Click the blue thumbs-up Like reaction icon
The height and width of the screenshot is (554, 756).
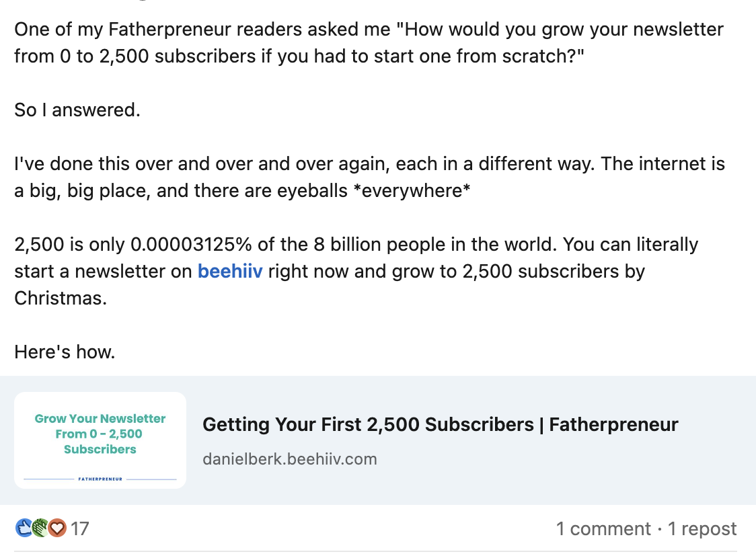tap(24, 528)
